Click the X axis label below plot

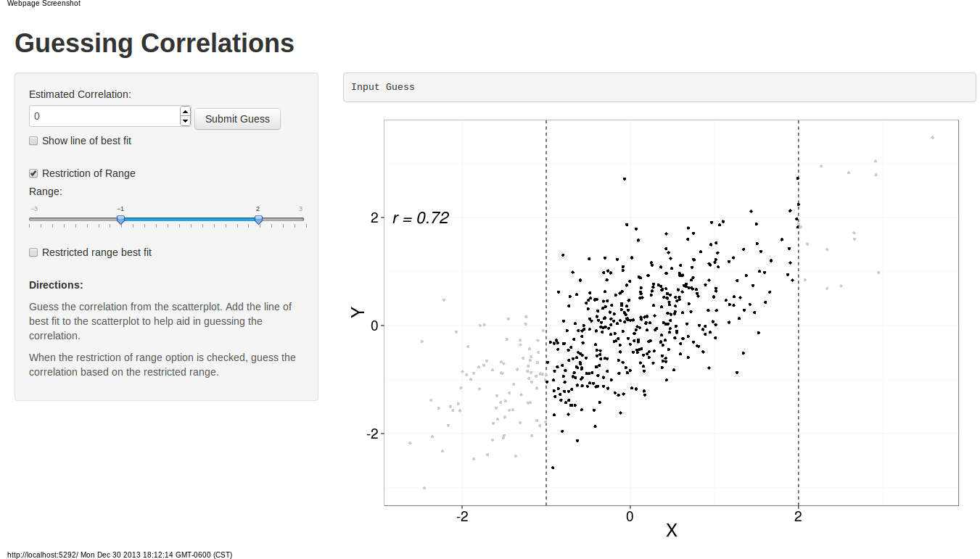(672, 531)
